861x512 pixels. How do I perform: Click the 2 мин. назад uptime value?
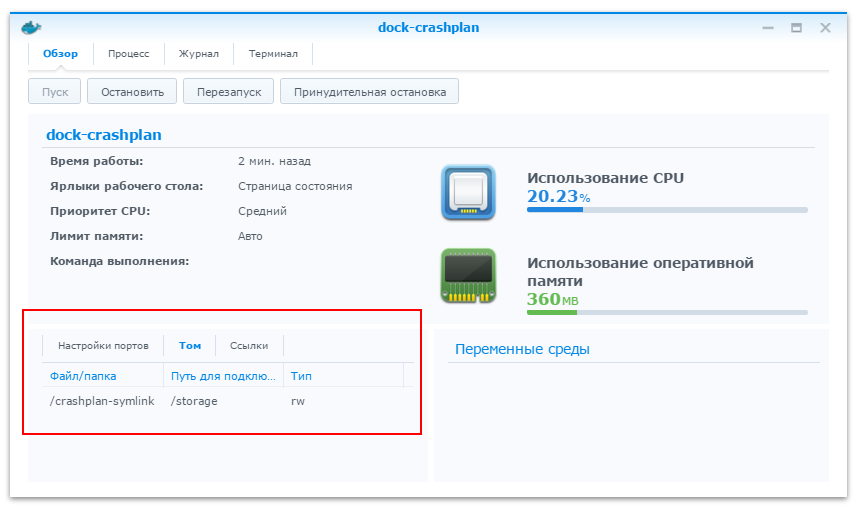(275, 161)
